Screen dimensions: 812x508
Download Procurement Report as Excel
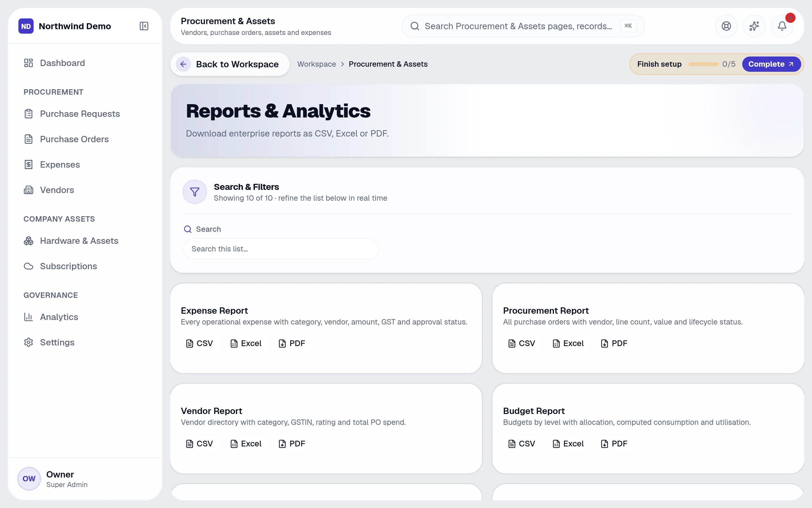[568, 343]
